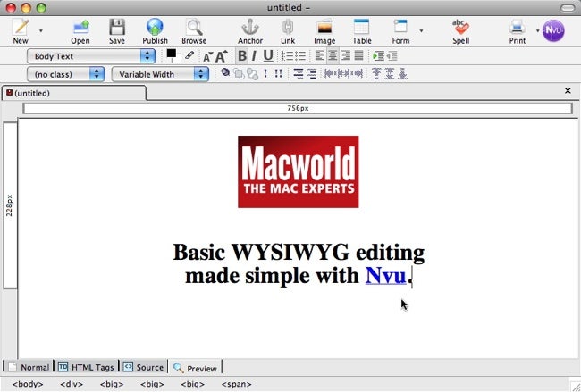Toggle center alignment
The width and height of the screenshot is (581, 392).
(x=333, y=56)
